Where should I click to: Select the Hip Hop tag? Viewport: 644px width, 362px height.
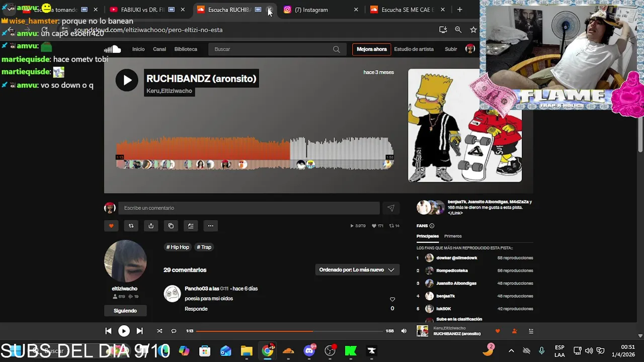point(178,247)
